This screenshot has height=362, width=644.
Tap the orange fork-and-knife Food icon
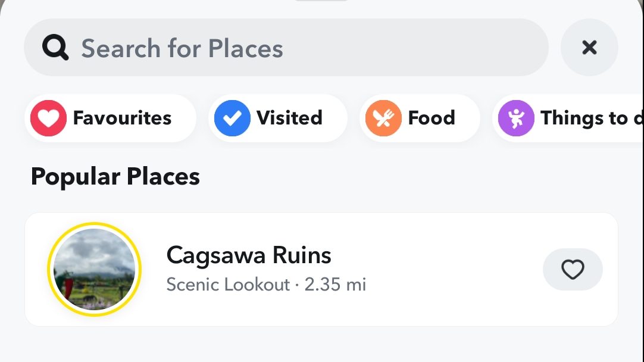pos(384,118)
